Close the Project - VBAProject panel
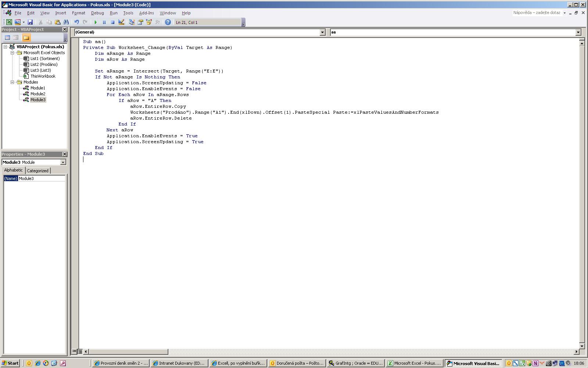The image size is (588, 368). (x=65, y=29)
